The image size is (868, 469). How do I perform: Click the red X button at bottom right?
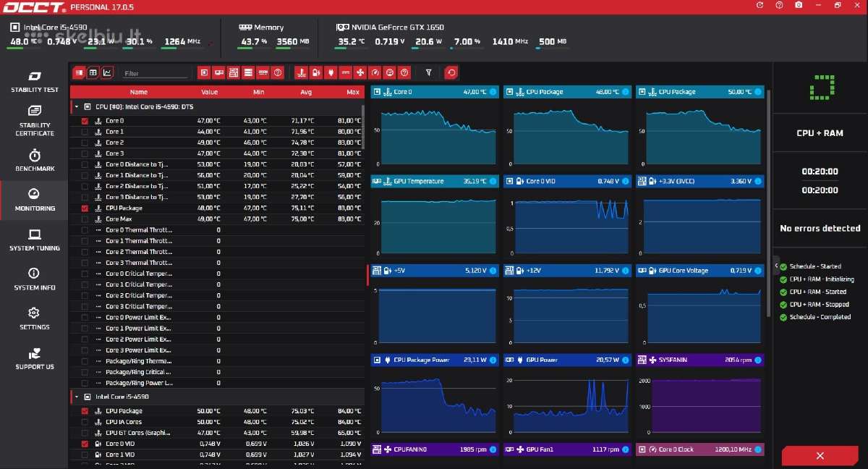click(820, 456)
